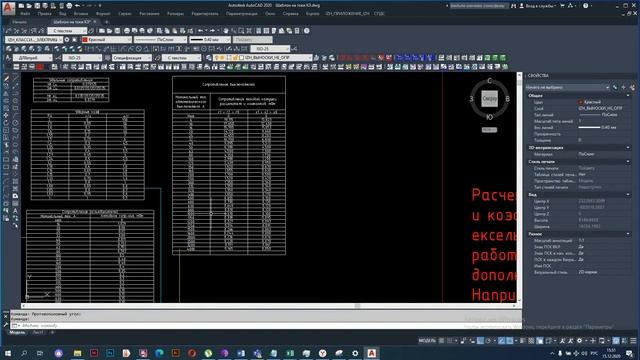Open the ПоСлою linetype dropdown

[160, 40]
